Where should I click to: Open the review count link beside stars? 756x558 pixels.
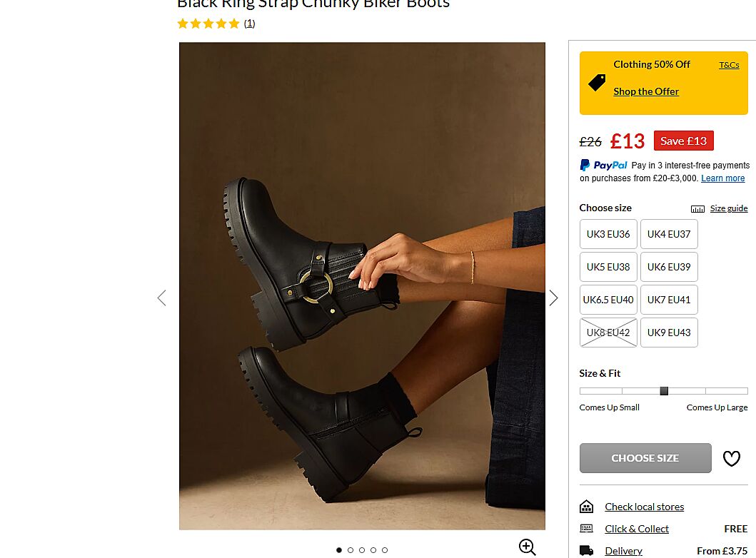tap(249, 24)
